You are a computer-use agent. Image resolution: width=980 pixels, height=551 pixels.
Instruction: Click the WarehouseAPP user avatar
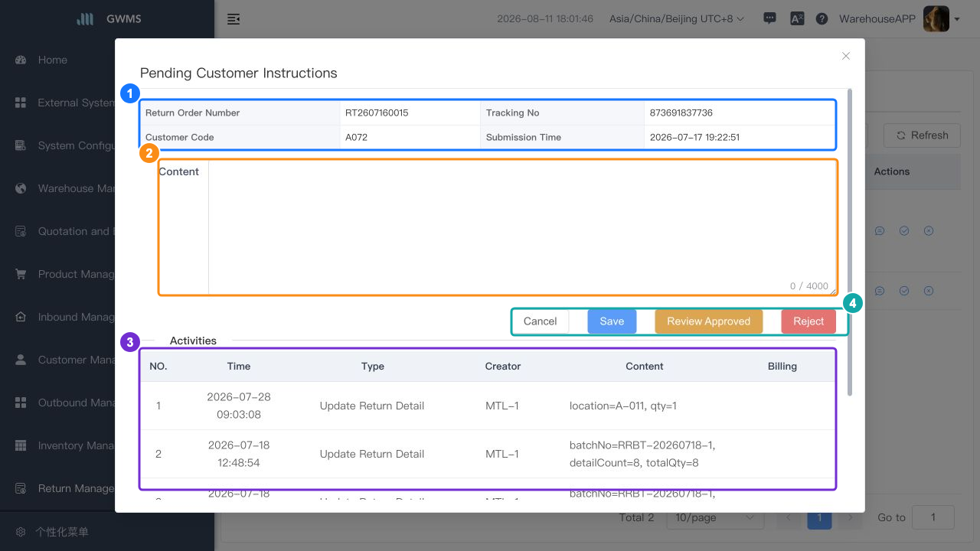[936, 19]
